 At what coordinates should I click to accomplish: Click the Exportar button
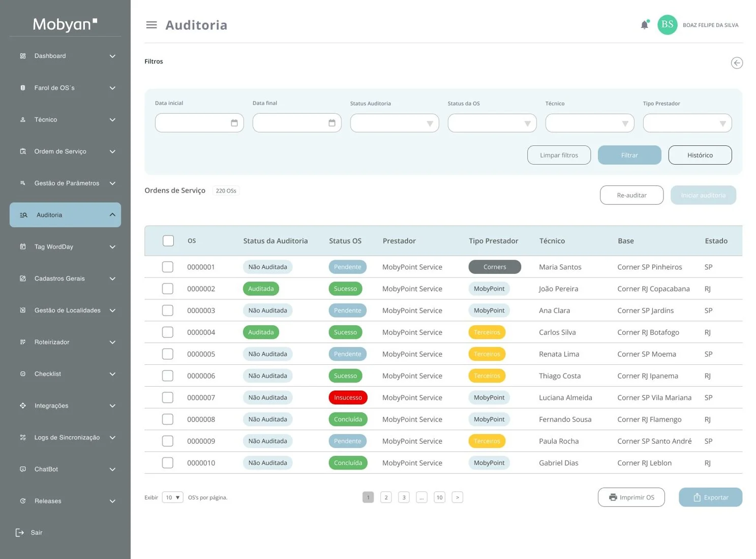pyautogui.click(x=710, y=498)
